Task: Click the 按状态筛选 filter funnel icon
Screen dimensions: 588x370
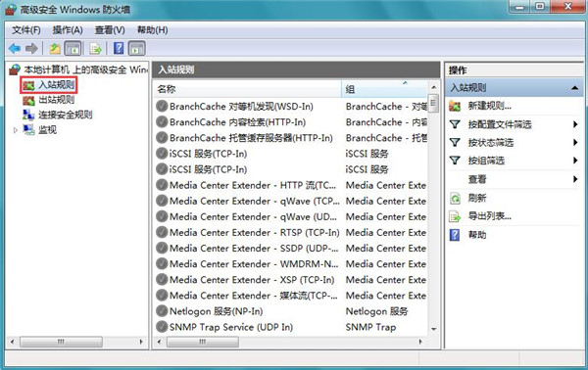Action: coord(455,143)
